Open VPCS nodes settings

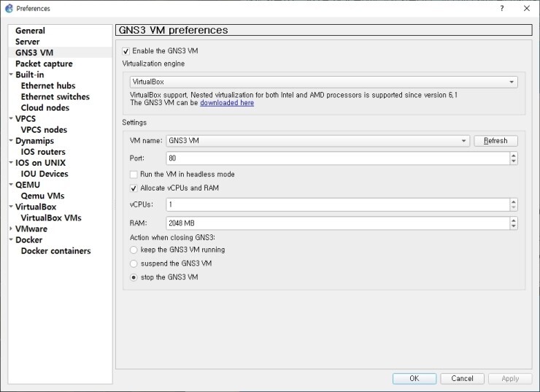pos(44,130)
